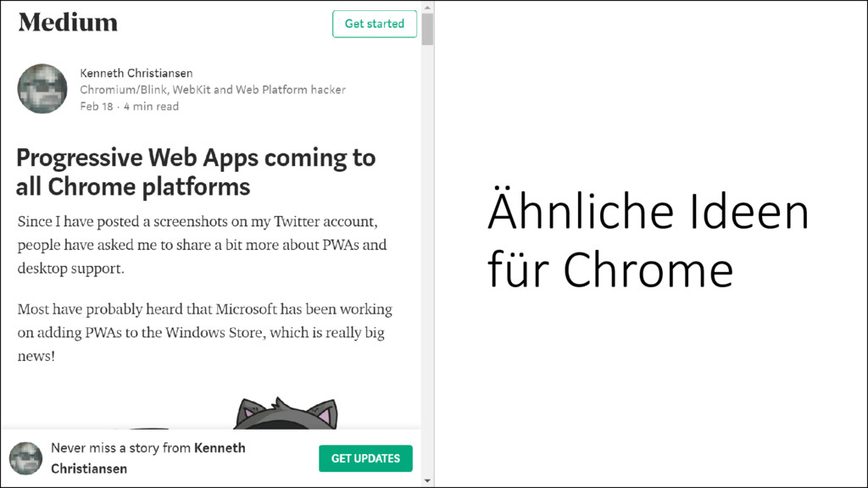Click the cat illustration image
The image size is (868, 488).
tap(285, 413)
